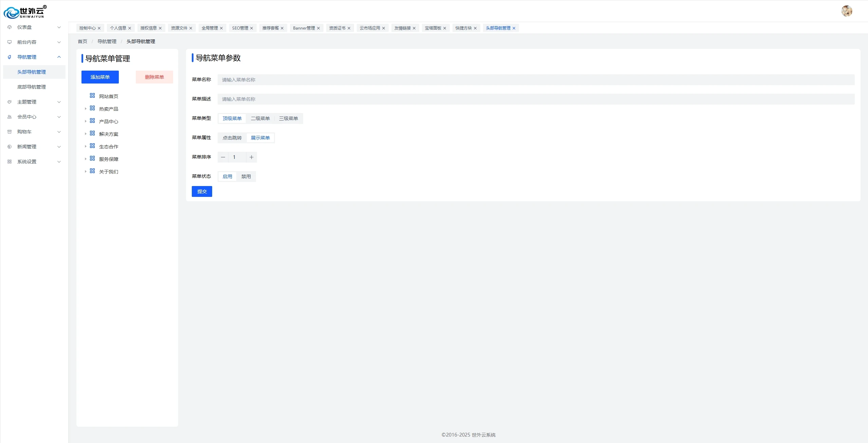Close the SEO管理 tab with X icon

tap(252, 28)
